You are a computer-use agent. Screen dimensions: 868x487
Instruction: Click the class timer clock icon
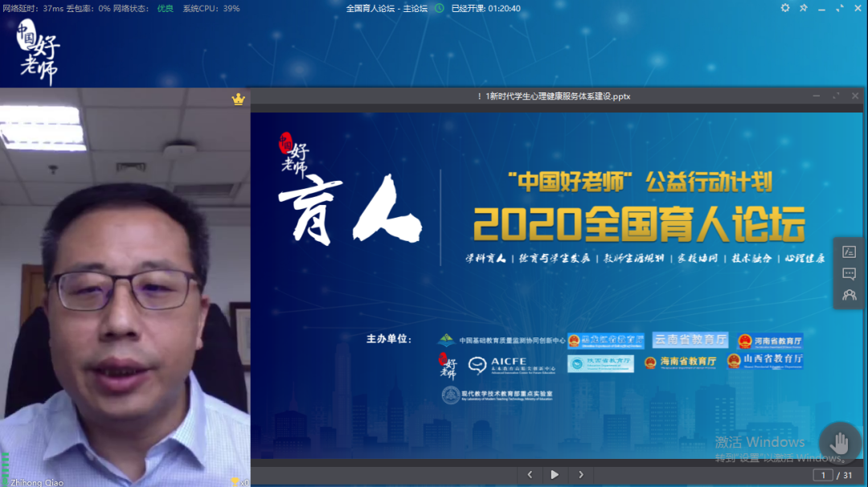pos(439,8)
